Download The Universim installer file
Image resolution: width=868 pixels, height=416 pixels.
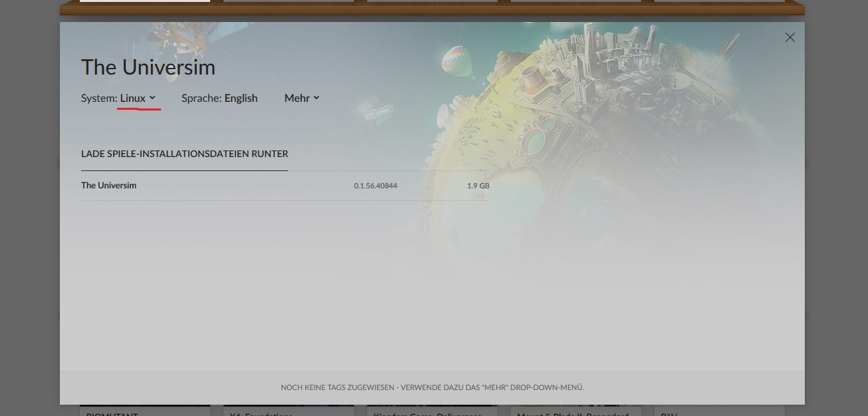(x=285, y=186)
